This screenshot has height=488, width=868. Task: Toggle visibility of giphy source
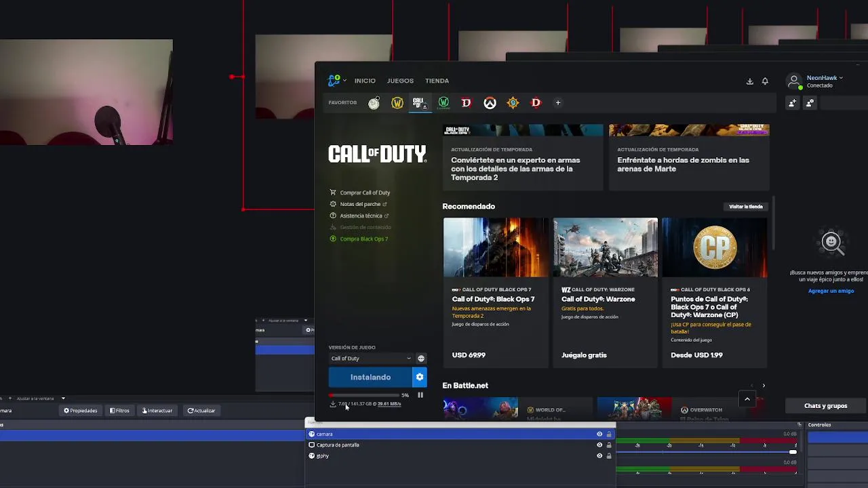[x=599, y=456]
